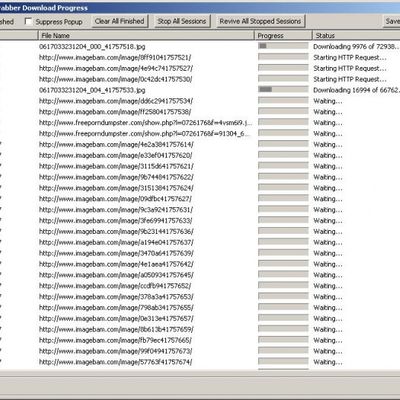Screen dimensions: 400x400
Task: Select row imagebam.com/image/0e313e41757657/
Action: pos(116,319)
